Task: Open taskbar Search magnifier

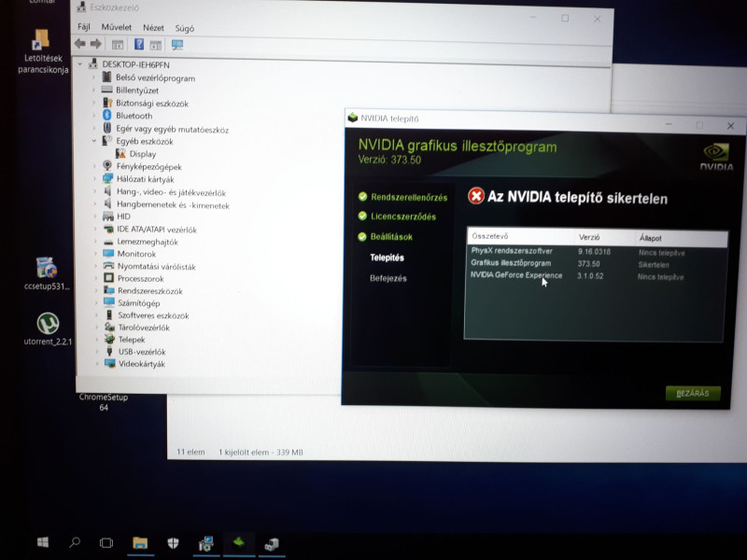Action: click(75, 542)
